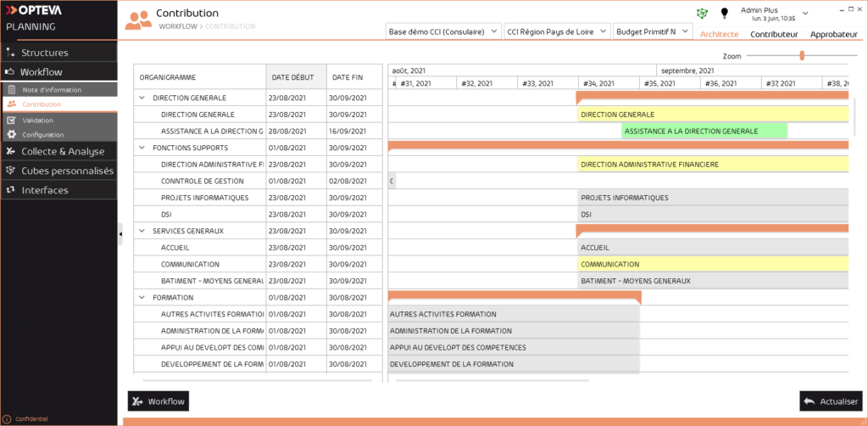Screen dimensions: 868x426
Task: Open the Cubes personnalisés module
Action: (x=67, y=171)
